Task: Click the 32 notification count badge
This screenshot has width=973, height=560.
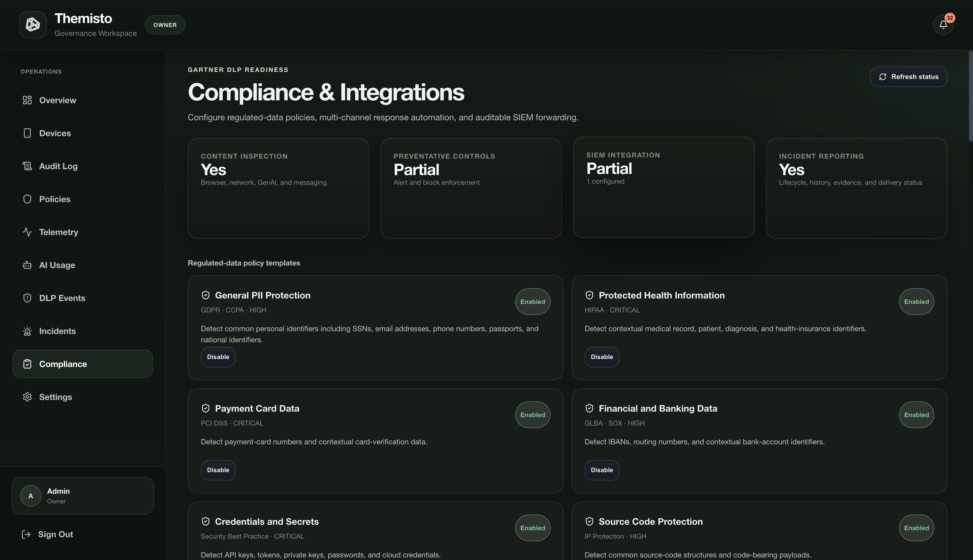Action: pos(949,18)
